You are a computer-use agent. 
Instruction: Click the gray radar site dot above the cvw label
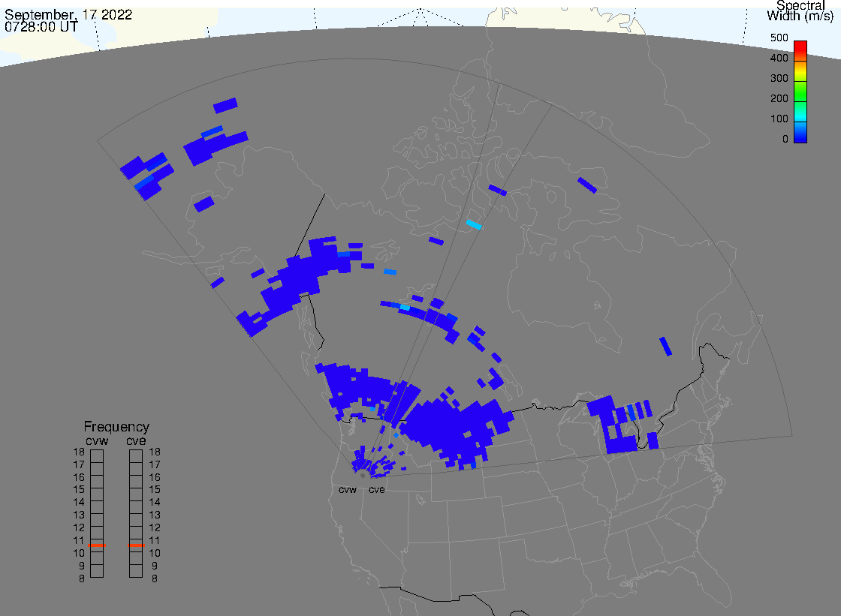tap(363, 476)
